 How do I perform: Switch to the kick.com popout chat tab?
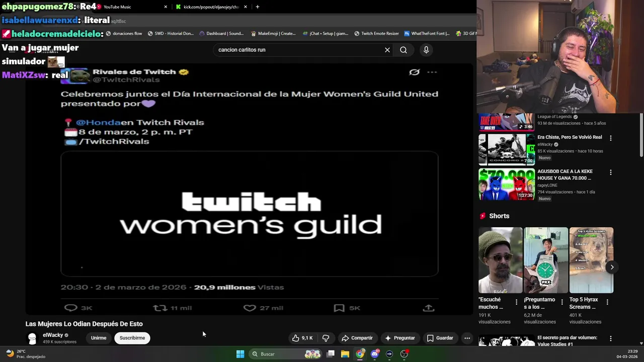pyautogui.click(x=210, y=7)
